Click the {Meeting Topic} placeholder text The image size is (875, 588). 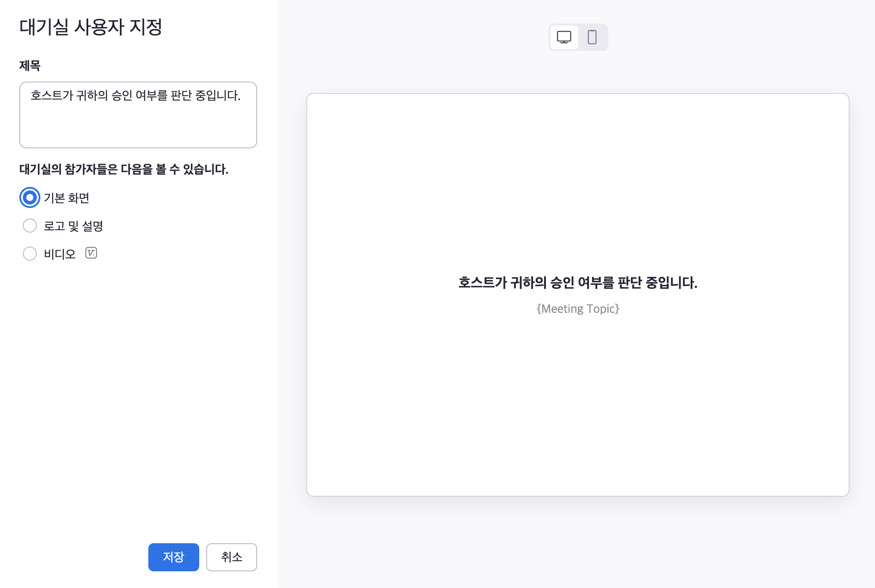click(x=577, y=309)
